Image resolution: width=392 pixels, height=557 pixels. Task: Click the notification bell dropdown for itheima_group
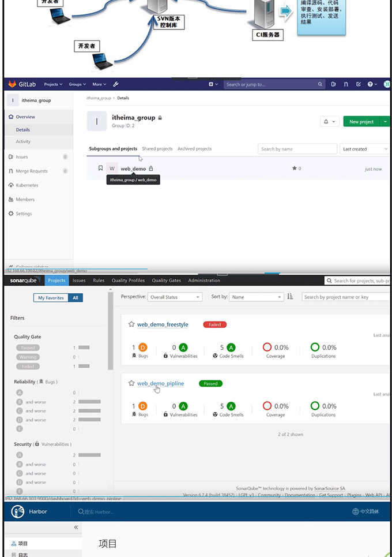(x=330, y=121)
